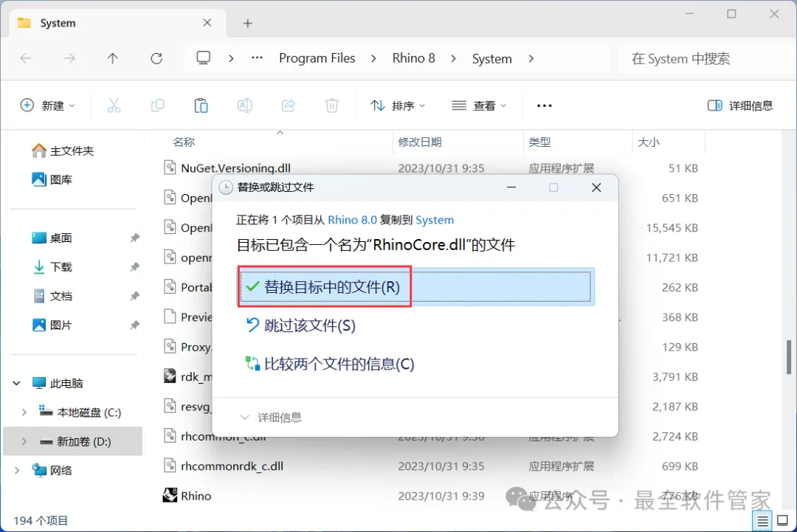Unpin Documents using its pin icon
The image size is (797, 532).
tap(134, 296)
